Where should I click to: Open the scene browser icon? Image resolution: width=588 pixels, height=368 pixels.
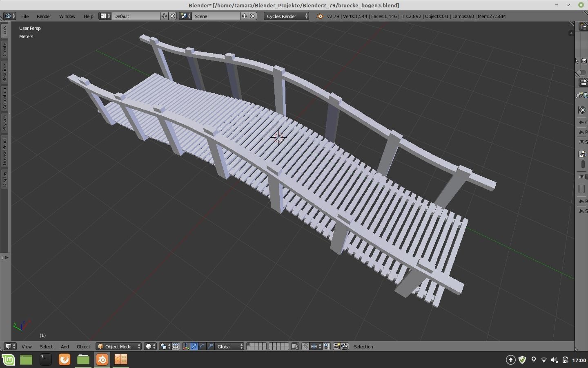click(x=185, y=16)
